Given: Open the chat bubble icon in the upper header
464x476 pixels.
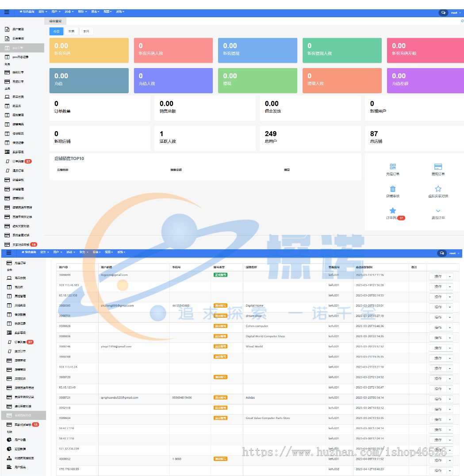Looking at the screenshot, I should (443, 13).
